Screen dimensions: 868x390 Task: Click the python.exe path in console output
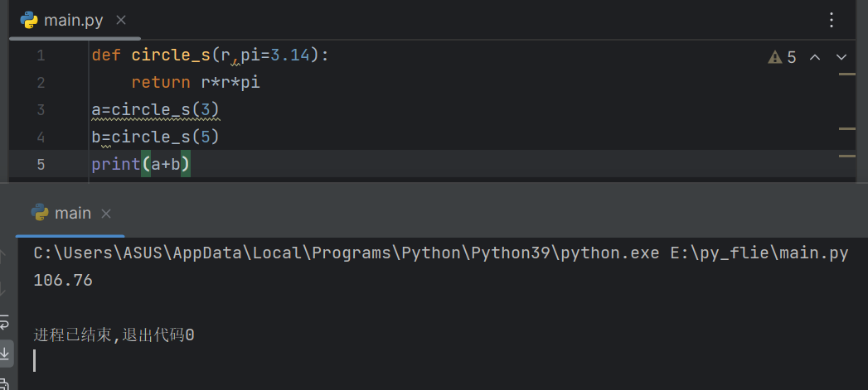coord(347,253)
